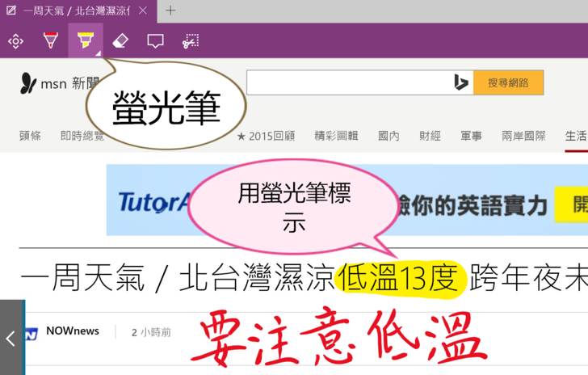The width and height of the screenshot is (588, 375).
Task: Click the TutorABC banner advertisement
Action: tap(346, 200)
